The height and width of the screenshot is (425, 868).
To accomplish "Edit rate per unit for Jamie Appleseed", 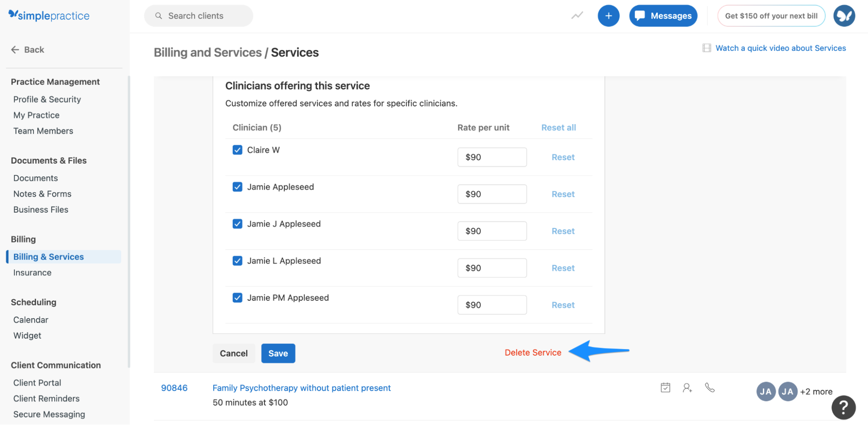I will tap(492, 194).
